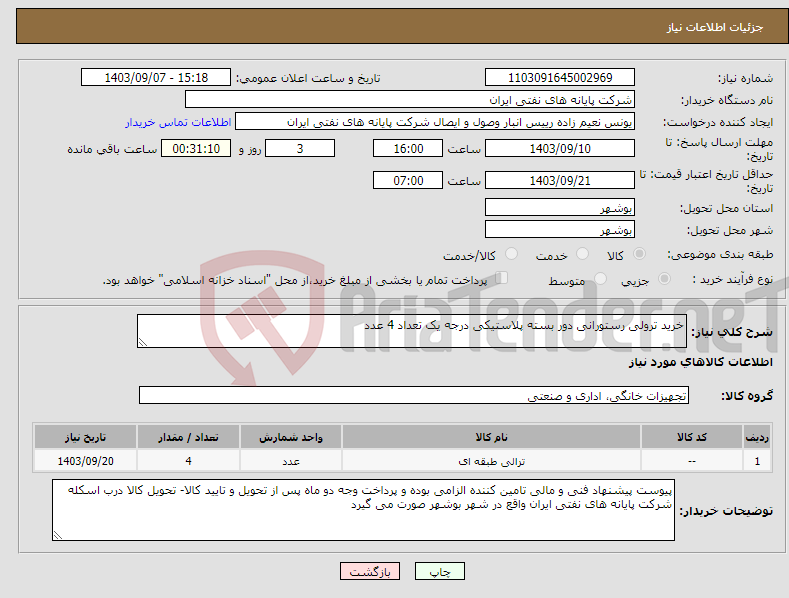Viewport: 789px width, 598px height.
Task: Select the جزیی purchase type radio
Action: tap(664, 278)
